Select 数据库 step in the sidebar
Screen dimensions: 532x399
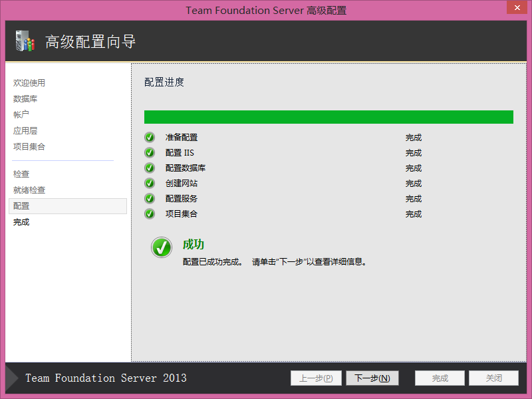[x=25, y=98]
